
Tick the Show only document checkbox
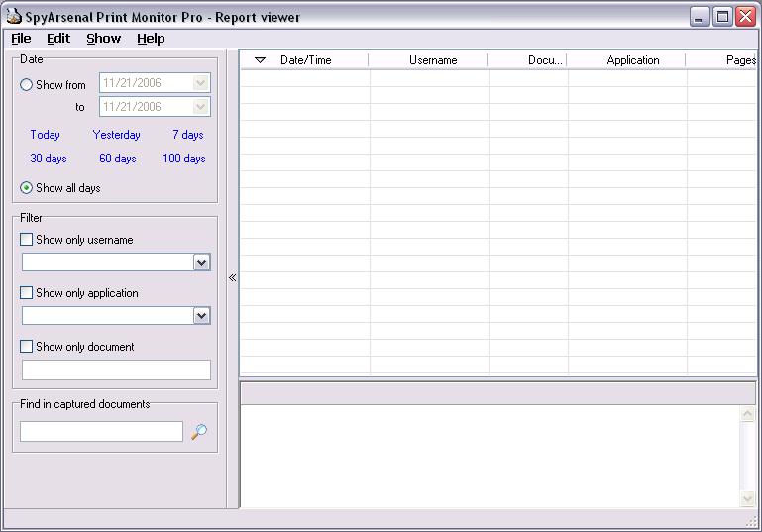coord(26,347)
